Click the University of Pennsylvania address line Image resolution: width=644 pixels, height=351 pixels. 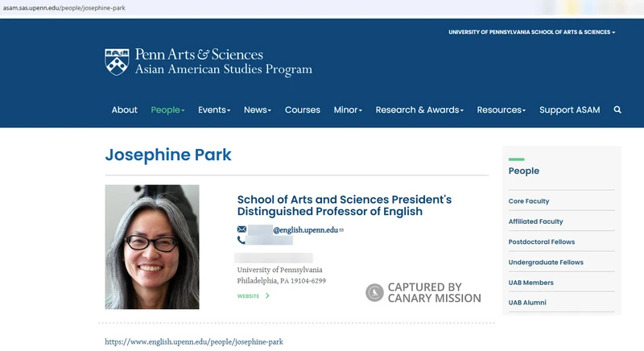279,270
